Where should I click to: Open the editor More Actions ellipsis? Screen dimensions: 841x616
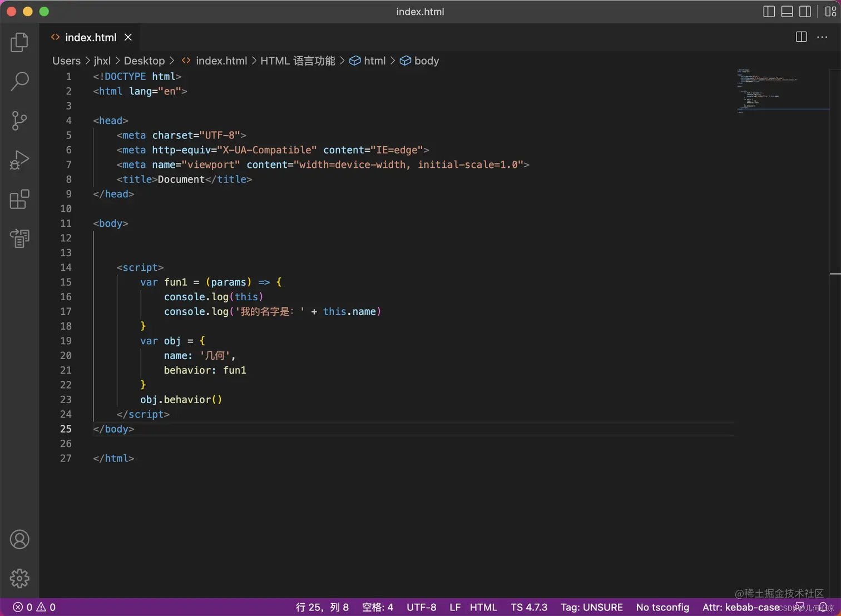(x=822, y=37)
